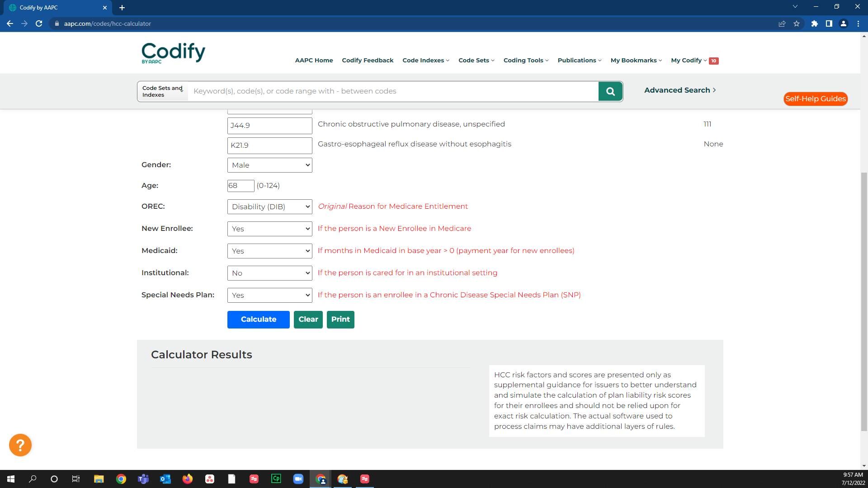
Task: Open the Institutional dropdown set to No
Action: 269,273
